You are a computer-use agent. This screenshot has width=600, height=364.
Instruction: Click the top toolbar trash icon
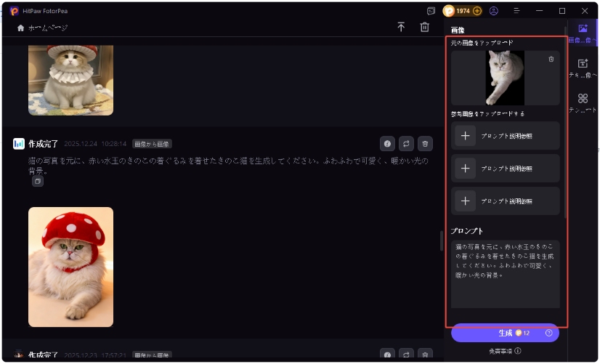click(424, 27)
